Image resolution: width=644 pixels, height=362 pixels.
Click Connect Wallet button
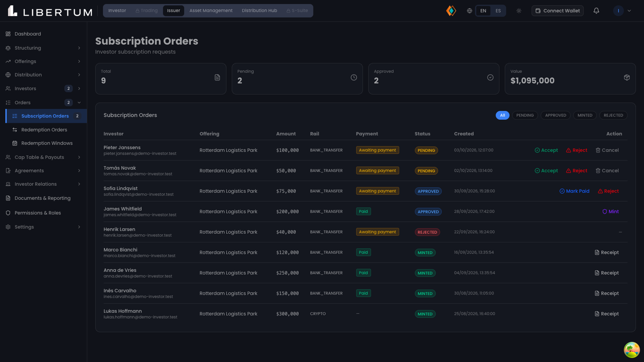(557, 11)
